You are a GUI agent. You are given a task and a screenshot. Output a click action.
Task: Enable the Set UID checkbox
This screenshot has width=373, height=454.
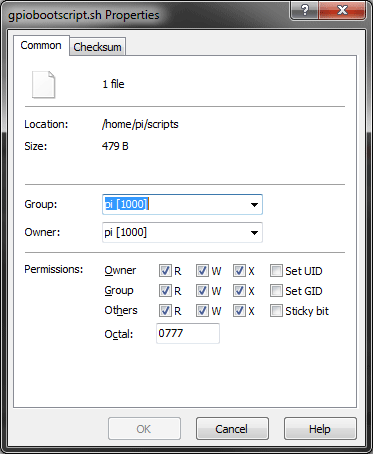click(x=276, y=271)
